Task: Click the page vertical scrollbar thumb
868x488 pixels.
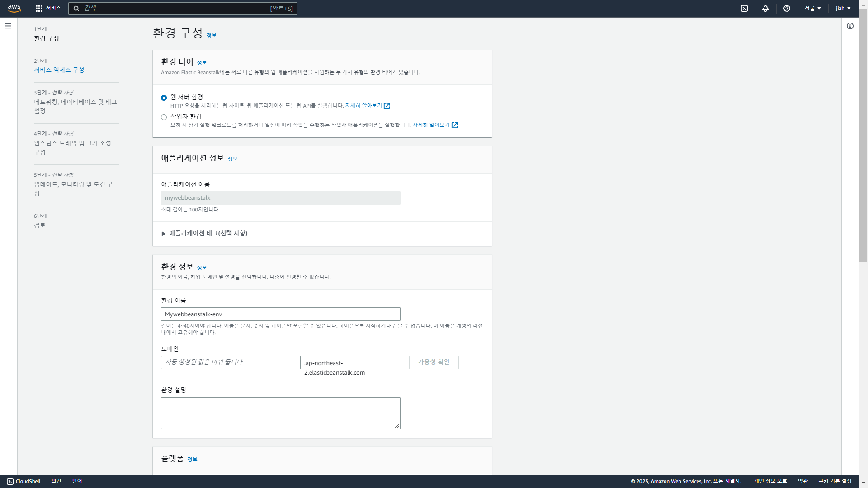Action: (x=863, y=136)
